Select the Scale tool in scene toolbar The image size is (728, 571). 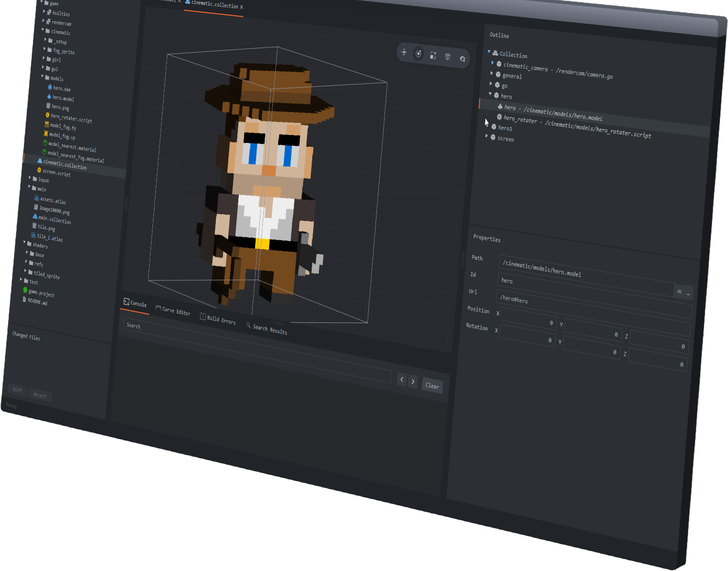[433, 55]
